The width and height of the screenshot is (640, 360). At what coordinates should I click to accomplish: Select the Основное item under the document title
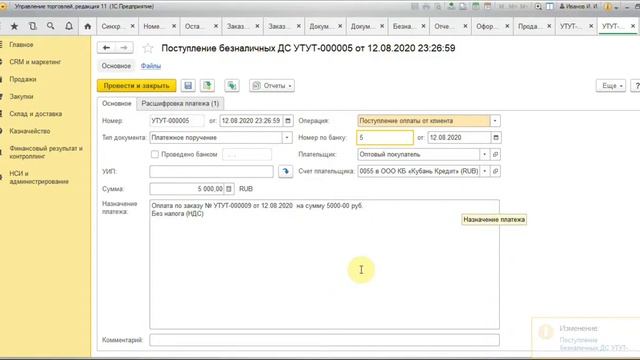[x=116, y=66]
